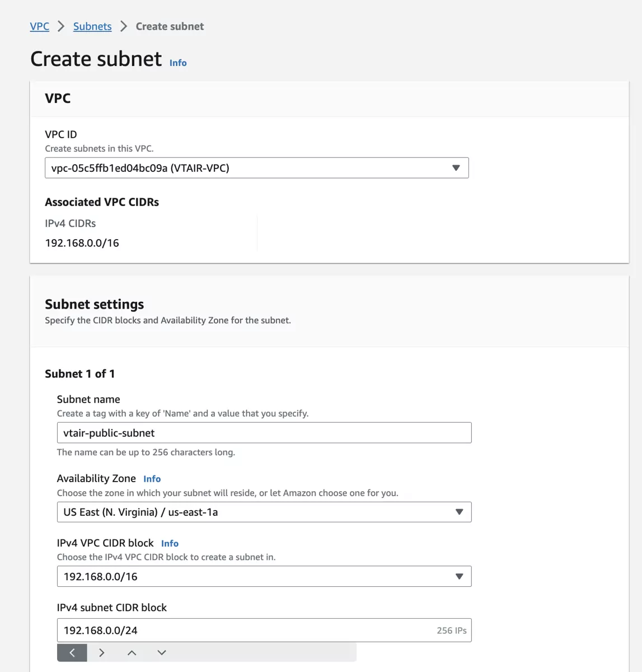Click the arrow icon on Availability Zone selector
Screen dimensions: 642x672
(x=459, y=511)
